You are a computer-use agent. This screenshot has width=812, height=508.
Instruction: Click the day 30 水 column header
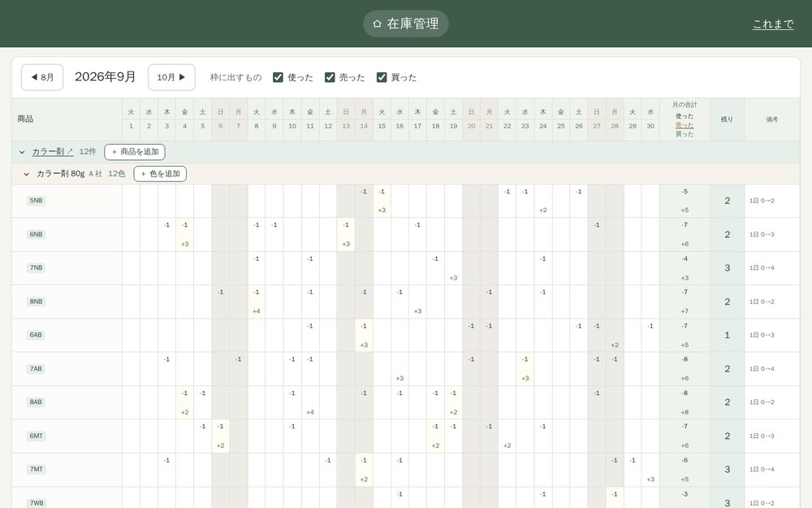[650, 119]
